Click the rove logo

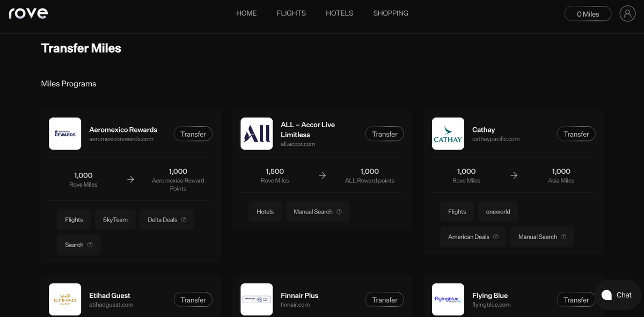[x=28, y=13]
